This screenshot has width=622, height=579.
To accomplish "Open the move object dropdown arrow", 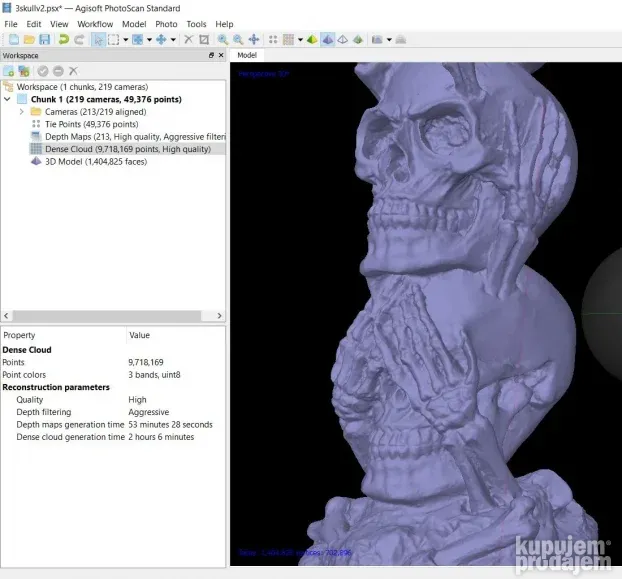I will point(173,40).
